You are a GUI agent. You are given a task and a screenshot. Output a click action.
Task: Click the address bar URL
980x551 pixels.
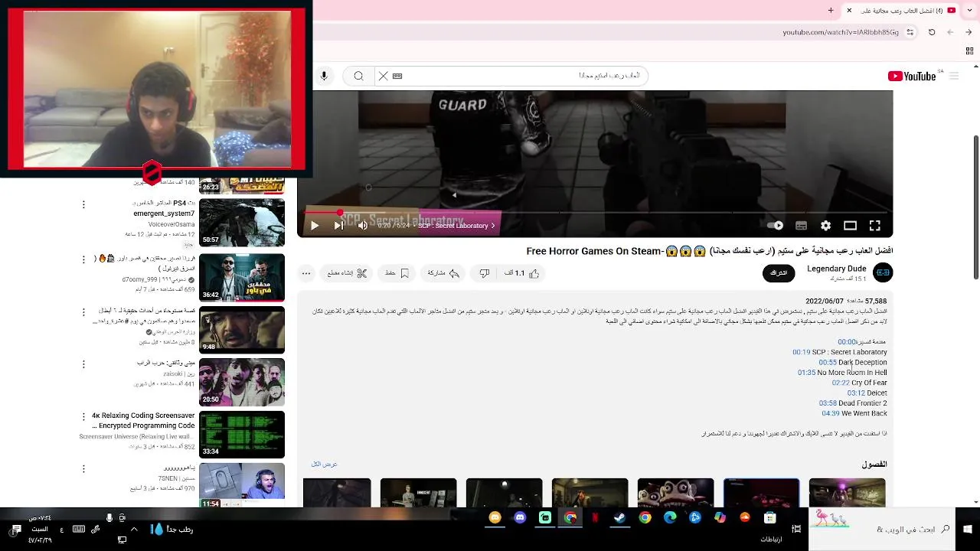click(x=841, y=32)
